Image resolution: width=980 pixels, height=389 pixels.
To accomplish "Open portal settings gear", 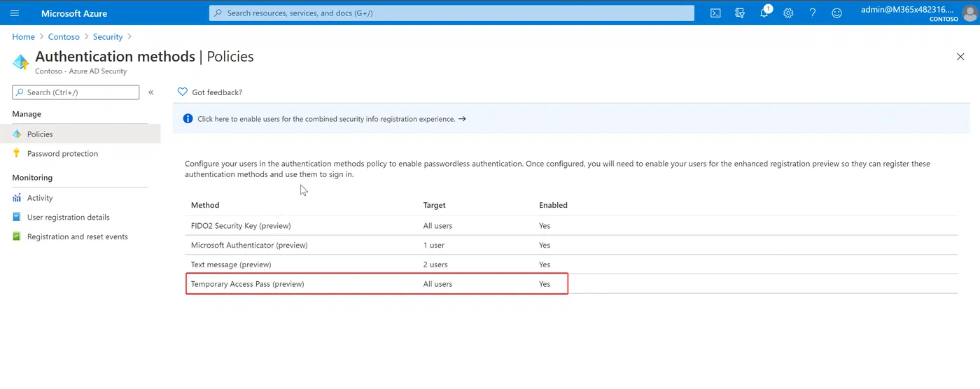I will tap(788, 13).
